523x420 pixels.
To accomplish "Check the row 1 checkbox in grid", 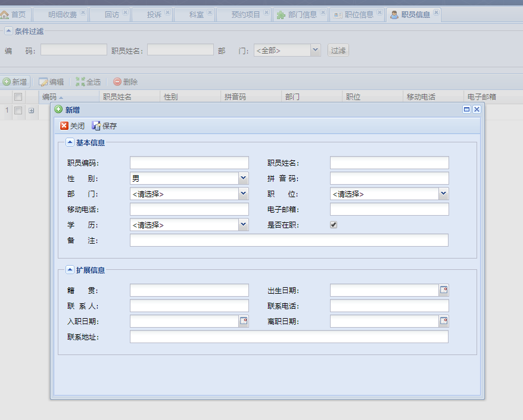I will coord(18,110).
